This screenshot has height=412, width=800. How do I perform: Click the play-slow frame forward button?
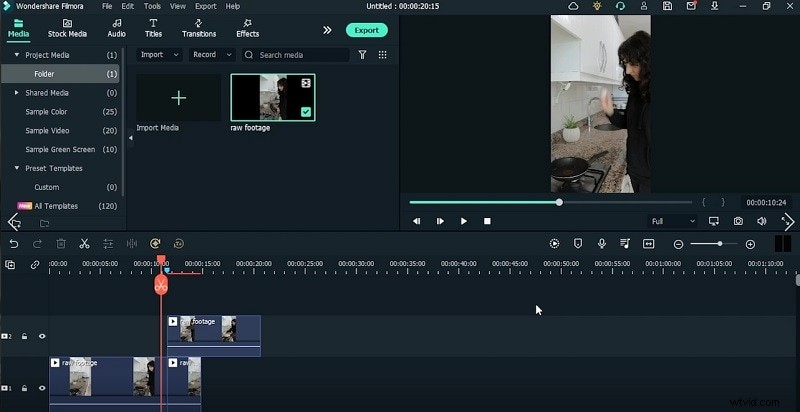440,221
